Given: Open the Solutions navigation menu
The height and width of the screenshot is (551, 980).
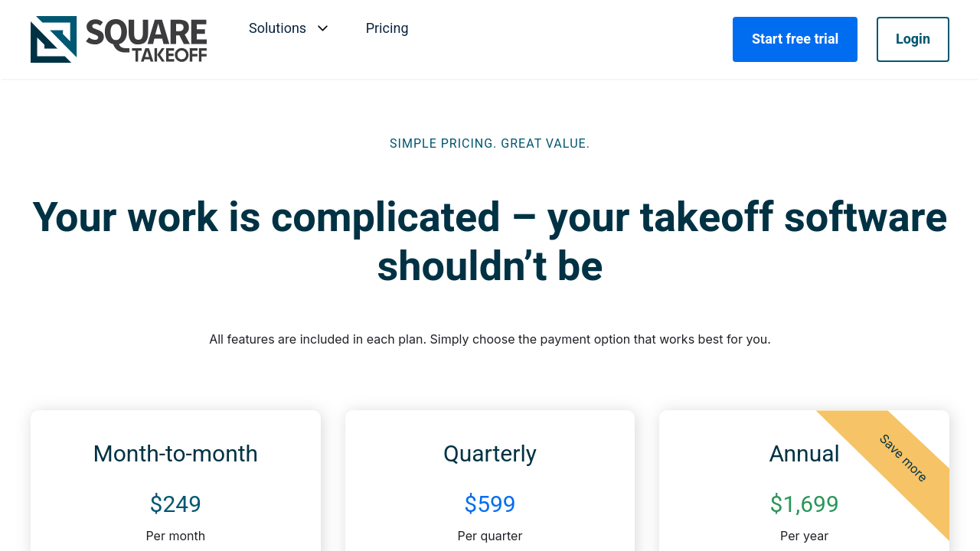Looking at the screenshot, I should click(277, 28).
